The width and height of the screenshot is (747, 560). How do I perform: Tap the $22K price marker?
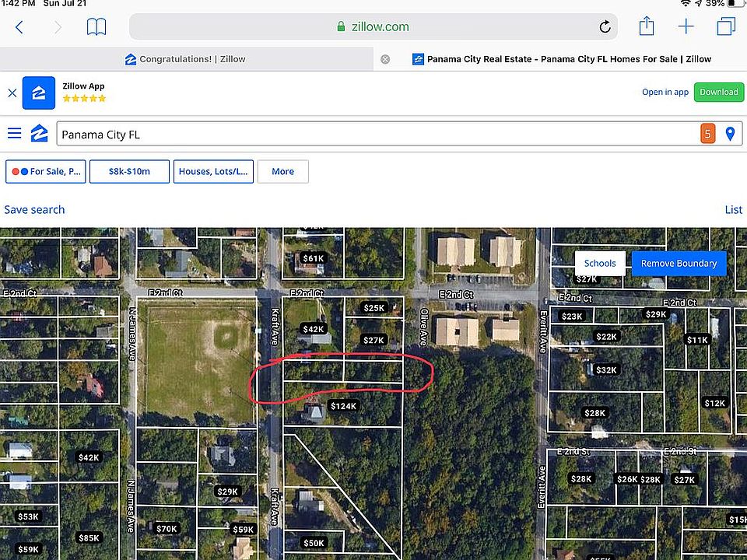tap(606, 336)
